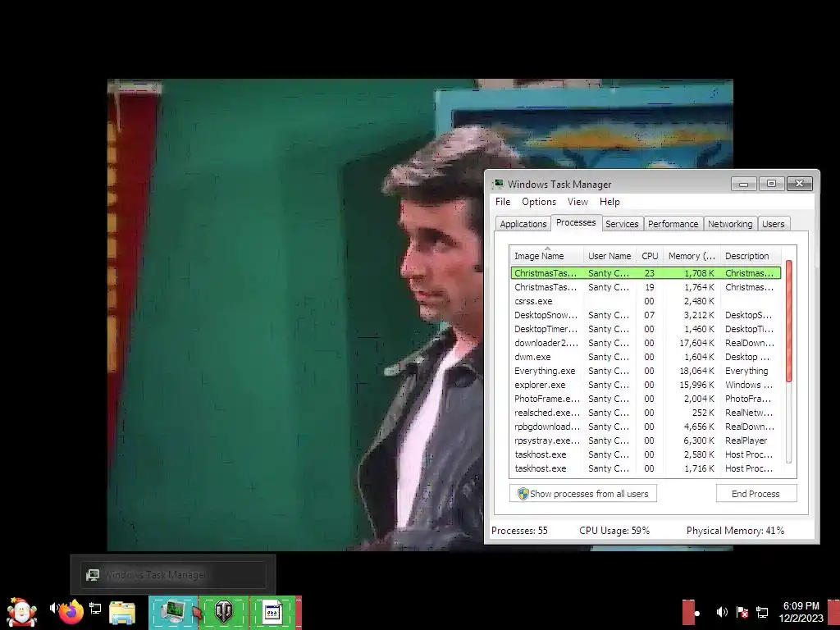This screenshot has width=840, height=630.
Task: Select the explorer.exe process
Action: click(646, 385)
